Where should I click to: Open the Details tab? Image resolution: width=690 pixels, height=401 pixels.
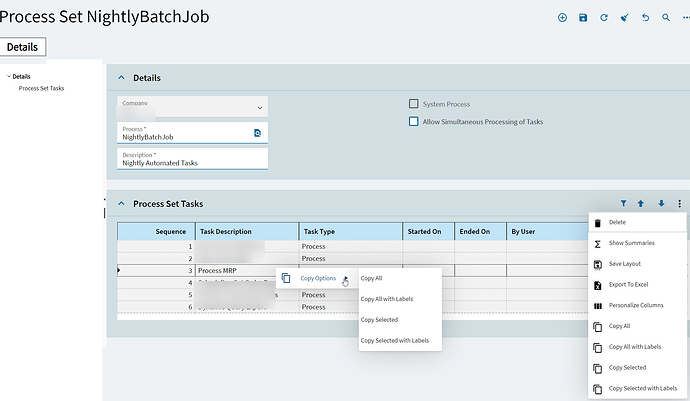click(x=23, y=47)
